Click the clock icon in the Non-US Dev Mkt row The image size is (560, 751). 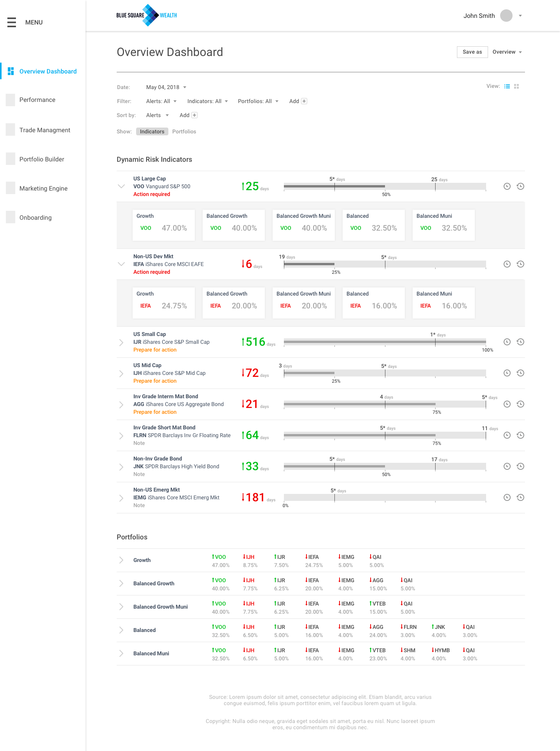click(507, 264)
